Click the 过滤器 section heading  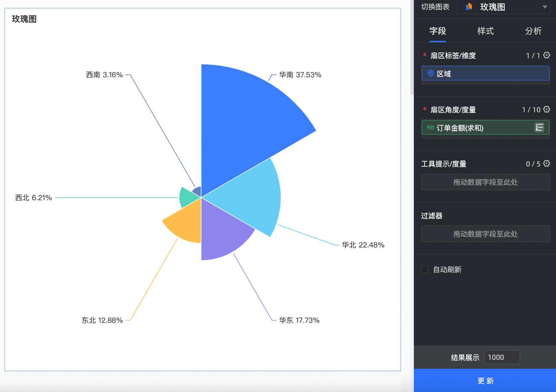(x=432, y=216)
